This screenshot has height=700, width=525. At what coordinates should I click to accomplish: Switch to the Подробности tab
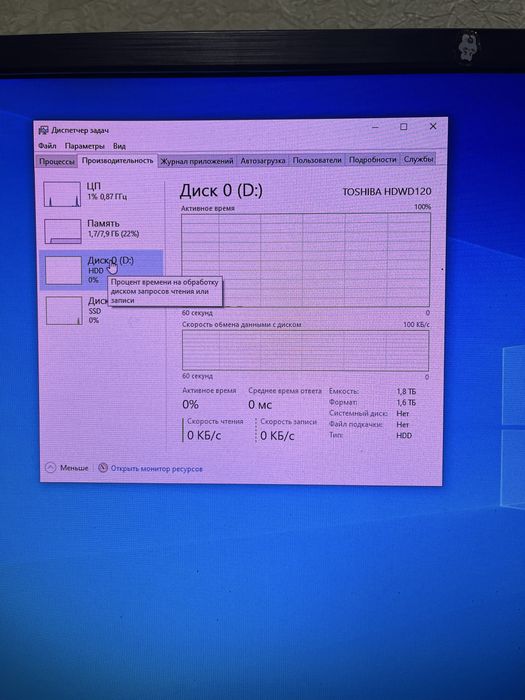coord(372,159)
